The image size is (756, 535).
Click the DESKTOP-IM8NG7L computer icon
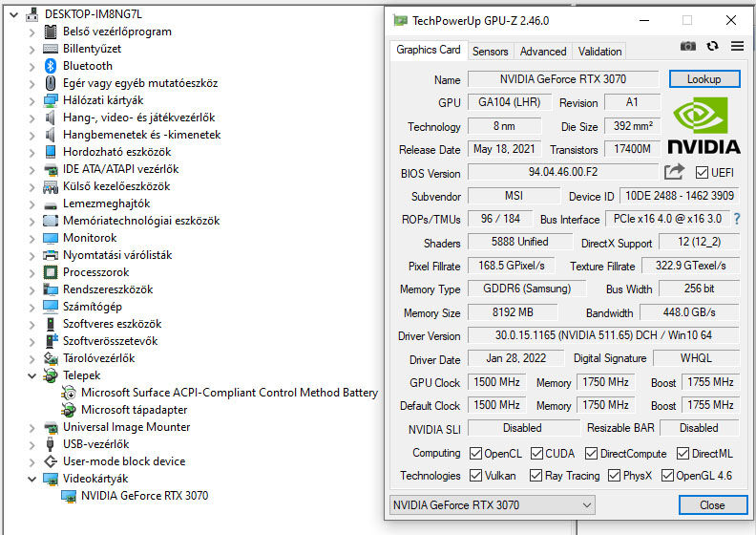31,14
